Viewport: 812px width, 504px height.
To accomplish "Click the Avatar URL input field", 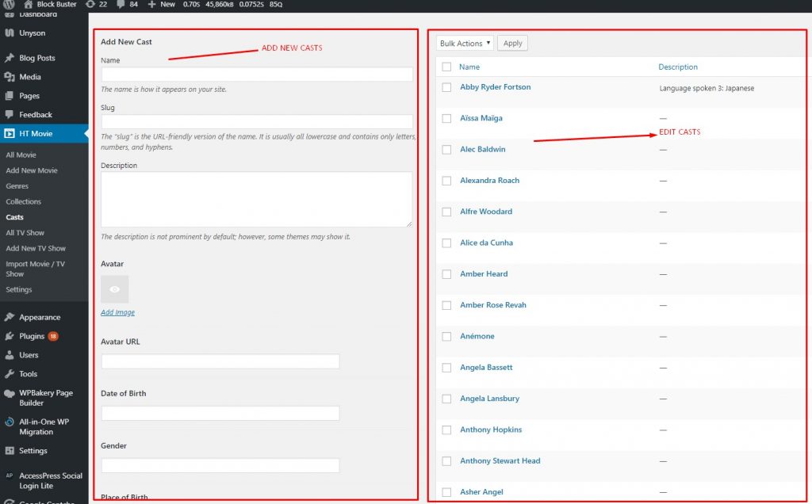I will click(220, 361).
